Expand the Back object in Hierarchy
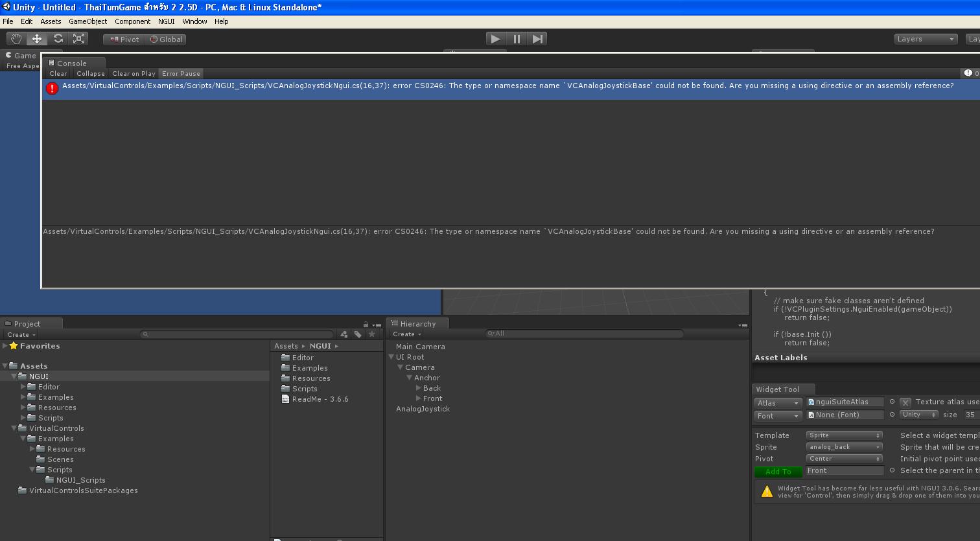 [419, 388]
